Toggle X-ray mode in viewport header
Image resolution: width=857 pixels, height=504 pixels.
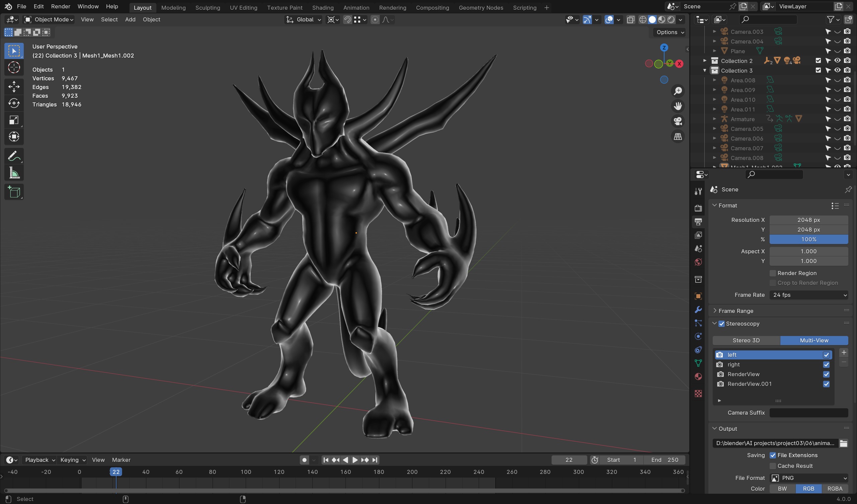coord(630,20)
